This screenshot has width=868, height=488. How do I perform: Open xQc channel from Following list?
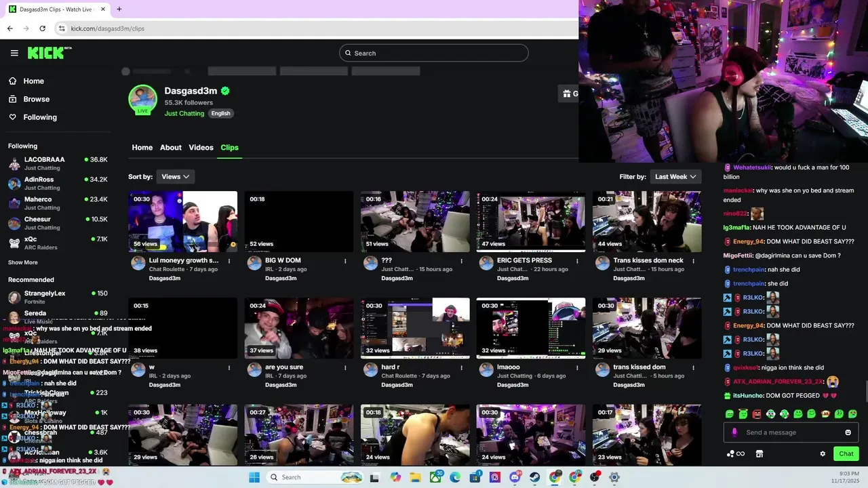[x=58, y=243]
